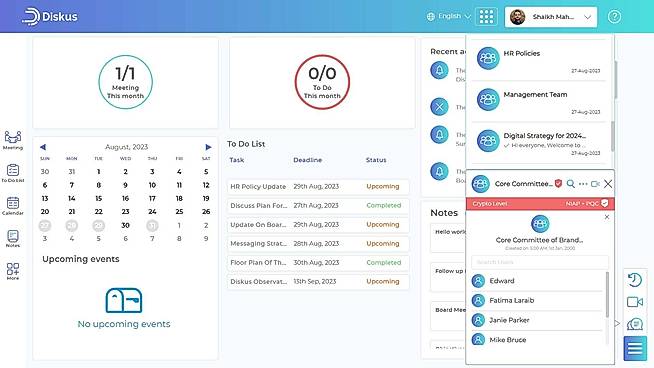Viewport: 654px width, 368px height.
Task: Click the user avatar photo in header
Action: click(517, 17)
